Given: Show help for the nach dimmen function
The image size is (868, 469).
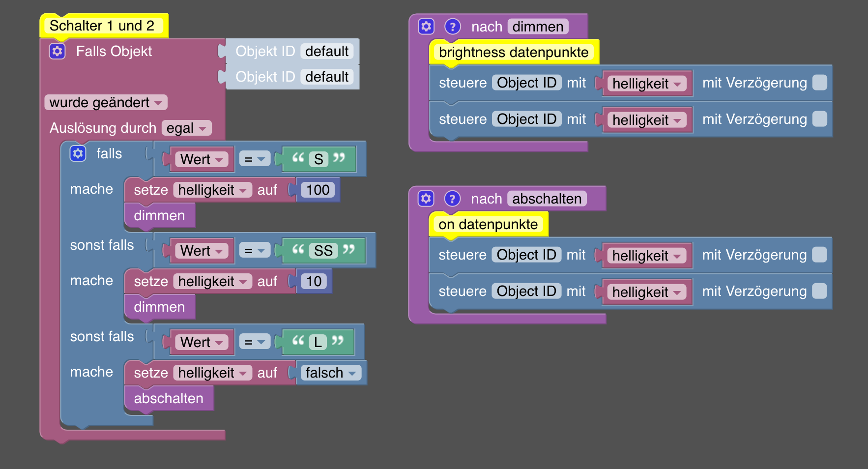Looking at the screenshot, I should (x=452, y=27).
